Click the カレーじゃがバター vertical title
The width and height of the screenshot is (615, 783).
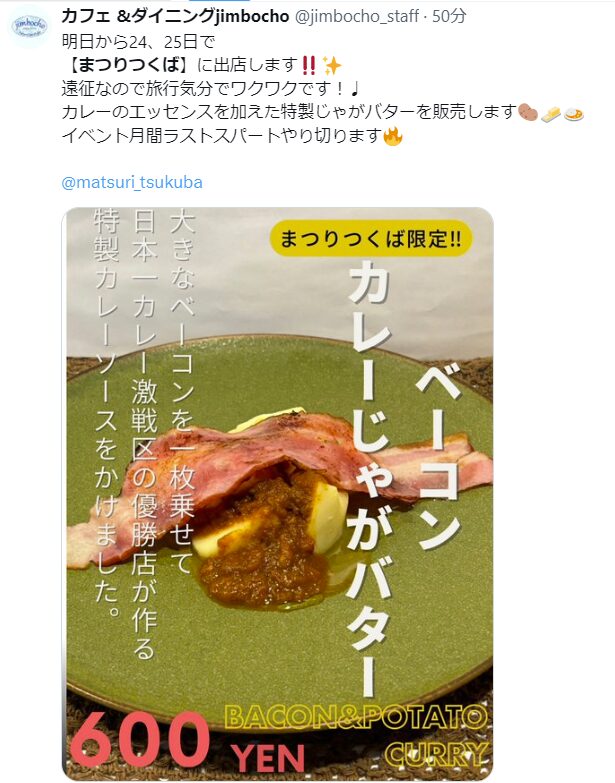click(x=371, y=478)
